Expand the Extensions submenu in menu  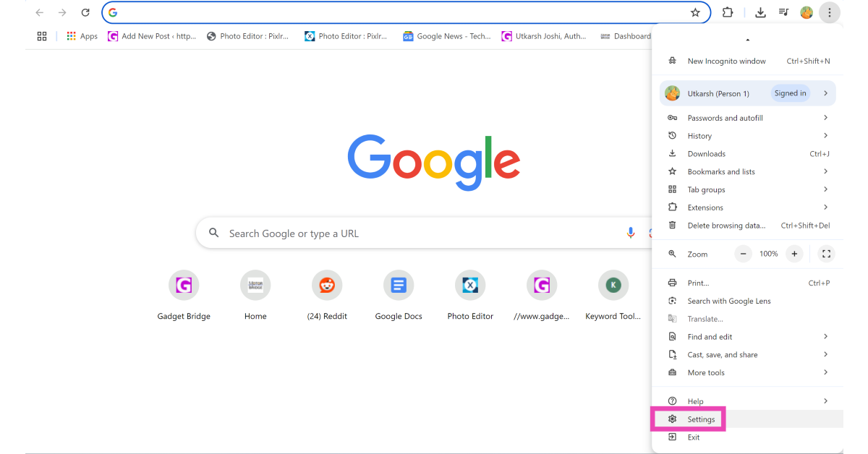tap(748, 207)
